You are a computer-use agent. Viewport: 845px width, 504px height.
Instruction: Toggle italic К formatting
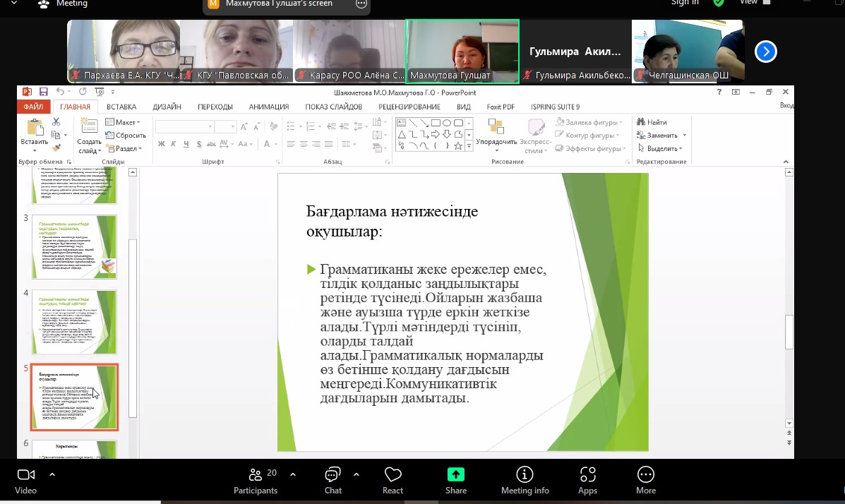[174, 144]
